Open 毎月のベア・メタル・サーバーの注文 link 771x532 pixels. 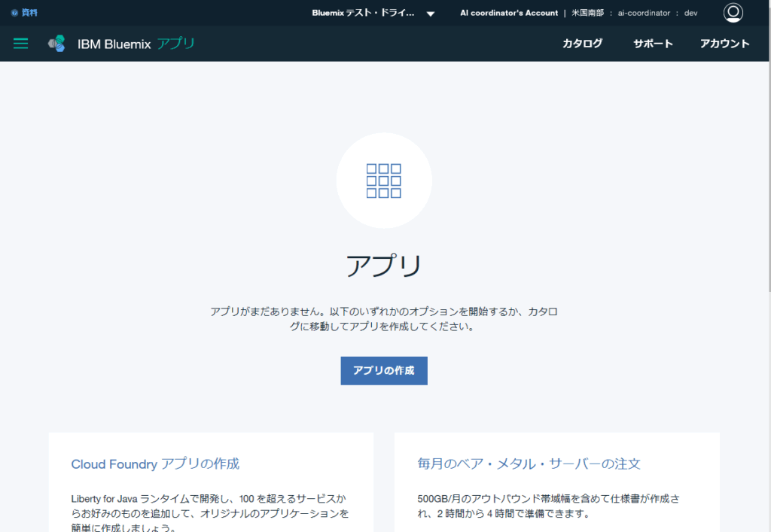[529, 464]
